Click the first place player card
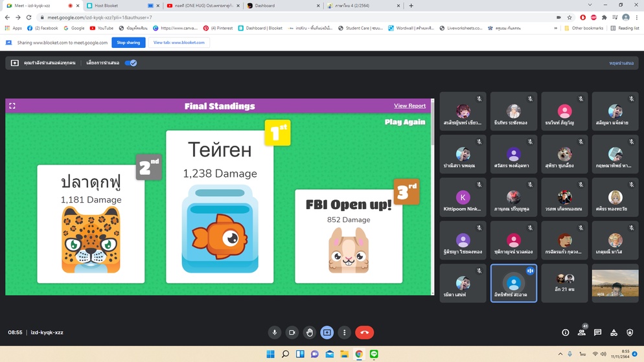 pos(220,207)
